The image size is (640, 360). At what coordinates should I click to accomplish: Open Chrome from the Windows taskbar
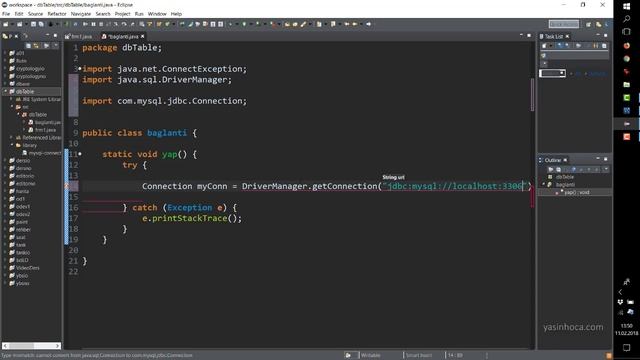(627, 59)
